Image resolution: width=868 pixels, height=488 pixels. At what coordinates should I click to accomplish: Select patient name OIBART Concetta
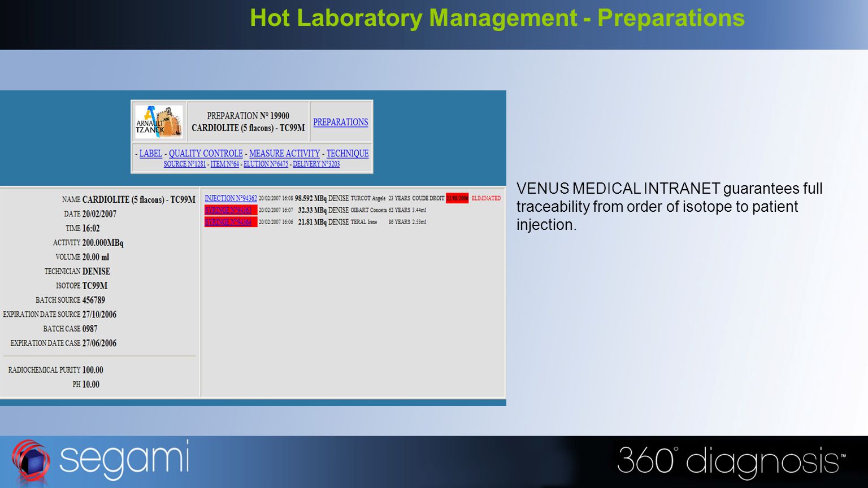tap(368, 210)
